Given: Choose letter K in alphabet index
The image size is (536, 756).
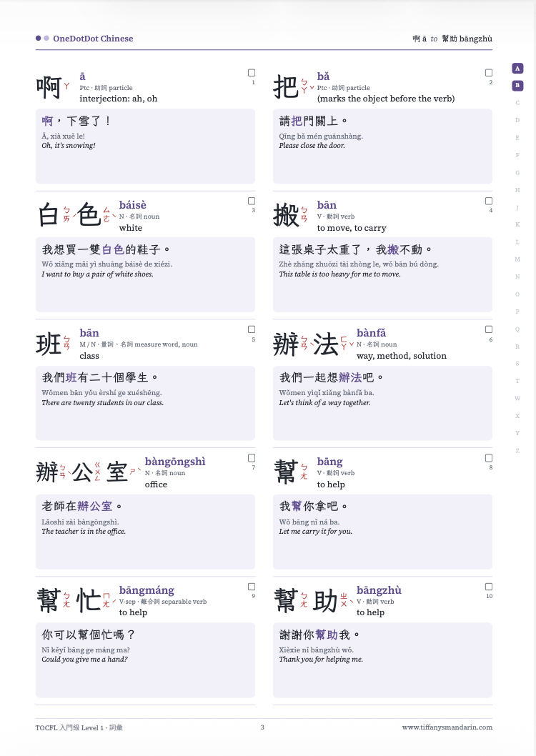Looking at the screenshot, I should (517, 224).
